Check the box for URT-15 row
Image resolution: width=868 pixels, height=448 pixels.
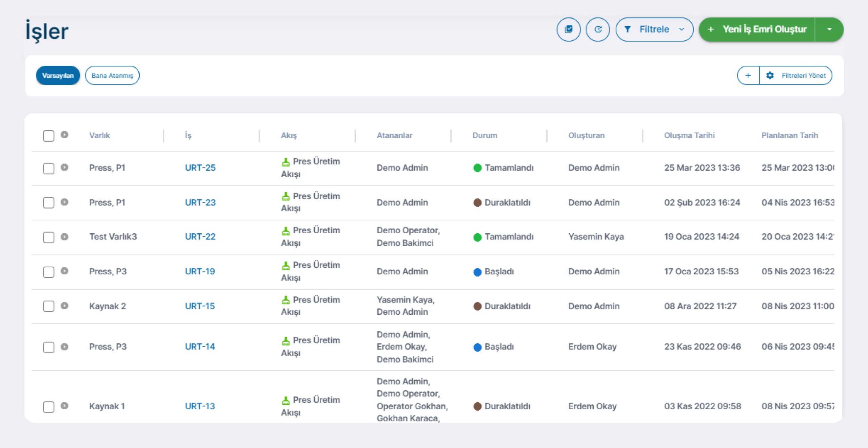point(48,306)
